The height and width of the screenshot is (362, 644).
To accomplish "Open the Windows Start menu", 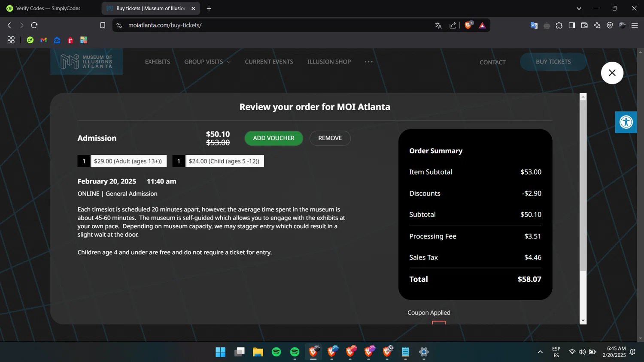I will [x=220, y=352].
